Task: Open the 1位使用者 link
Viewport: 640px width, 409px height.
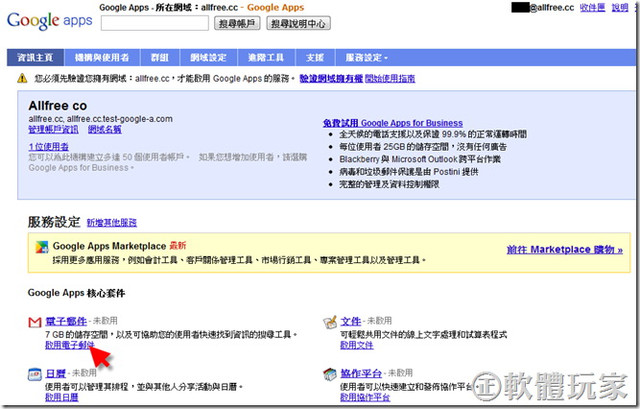Action: [49, 147]
